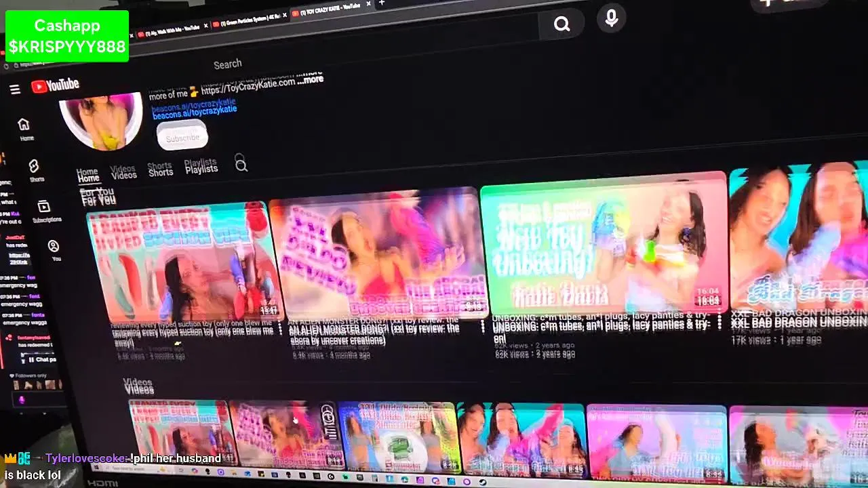Open title 'AN ALIEN MONSTER DONG?!' video

tap(374, 332)
